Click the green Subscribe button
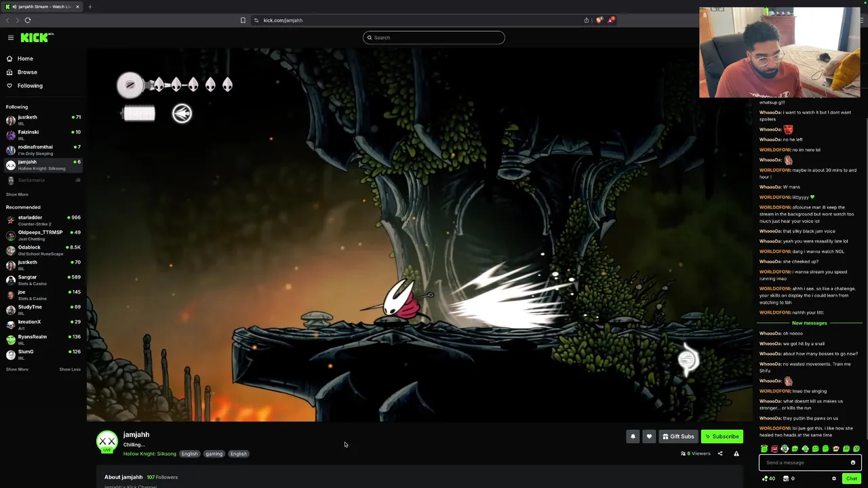 (722, 436)
